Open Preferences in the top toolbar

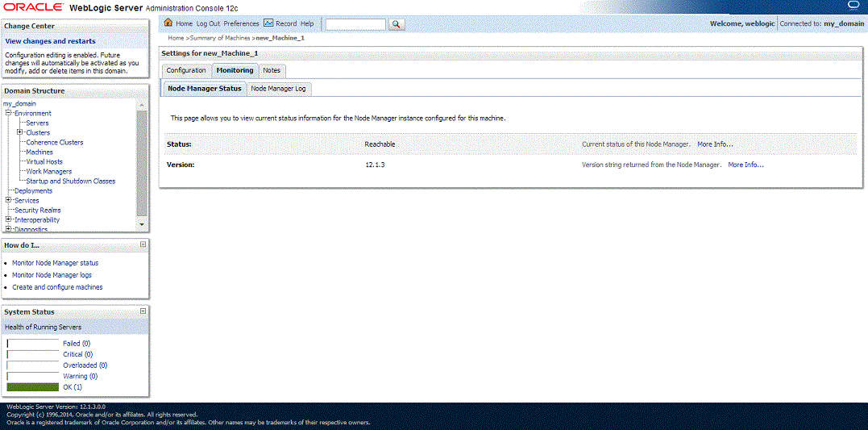click(241, 24)
